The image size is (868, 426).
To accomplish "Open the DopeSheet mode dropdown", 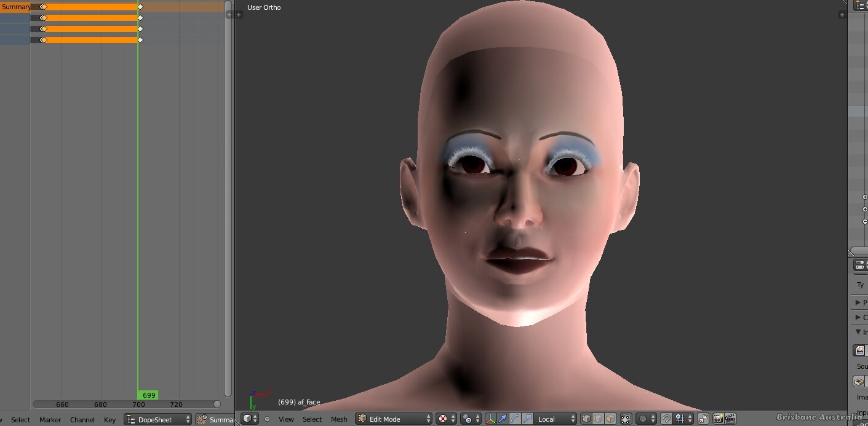I will 157,419.
